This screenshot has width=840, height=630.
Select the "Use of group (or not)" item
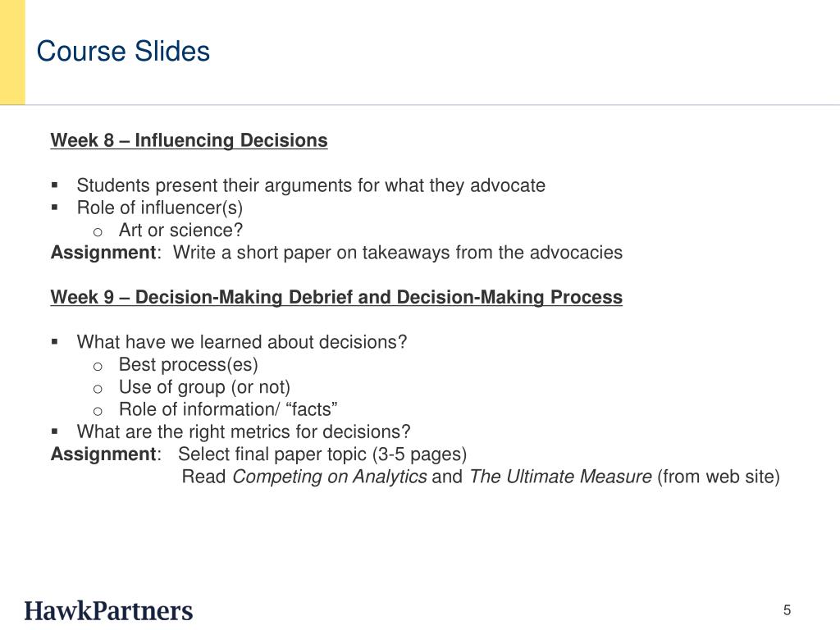[204, 387]
